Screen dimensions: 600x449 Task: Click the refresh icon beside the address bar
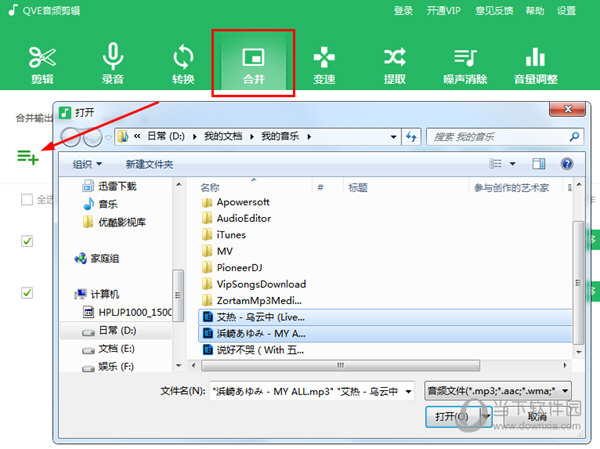pyautogui.click(x=411, y=137)
